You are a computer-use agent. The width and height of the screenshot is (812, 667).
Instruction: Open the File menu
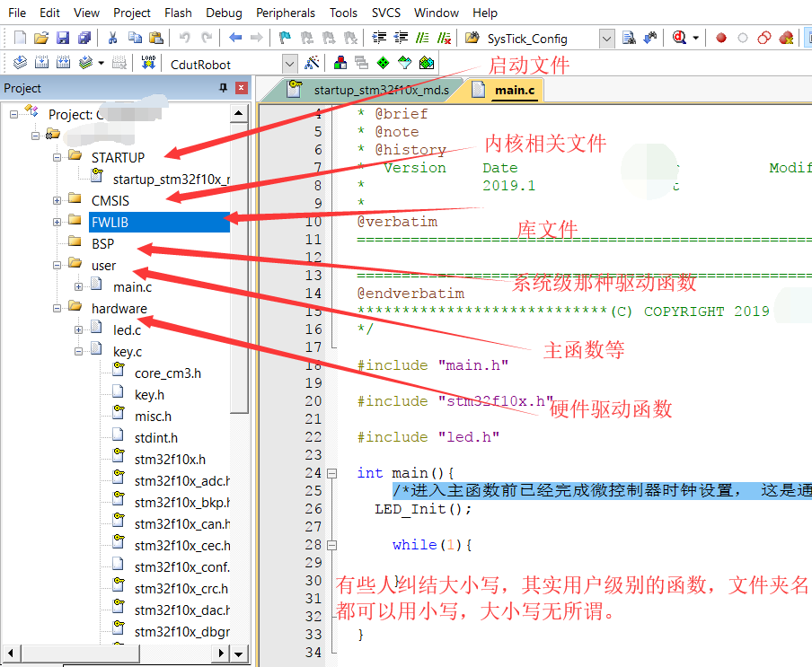coord(17,13)
